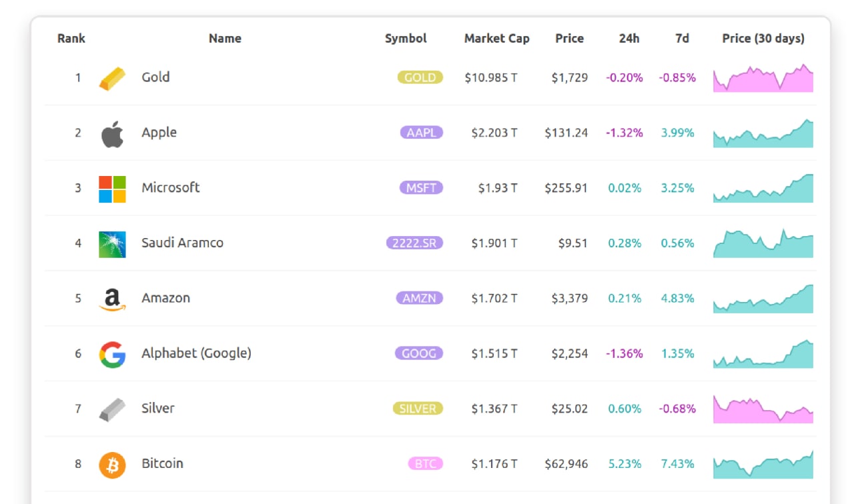This screenshot has height=504, width=854.
Task: Click Microsoft price $255.91
Action: pos(566,189)
